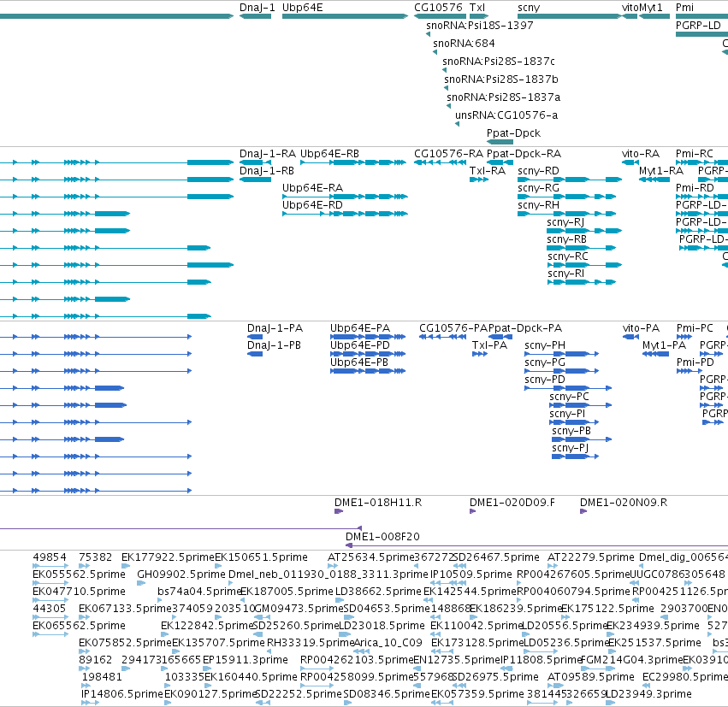
Task: Select the scny-PD protein
Action: (568, 388)
